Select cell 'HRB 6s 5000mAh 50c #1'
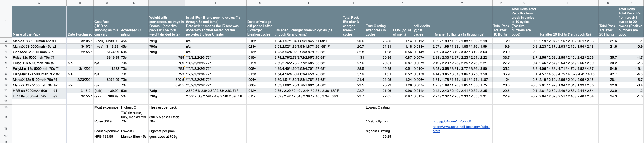Viewport: 644px width, 143px height. 39,91
